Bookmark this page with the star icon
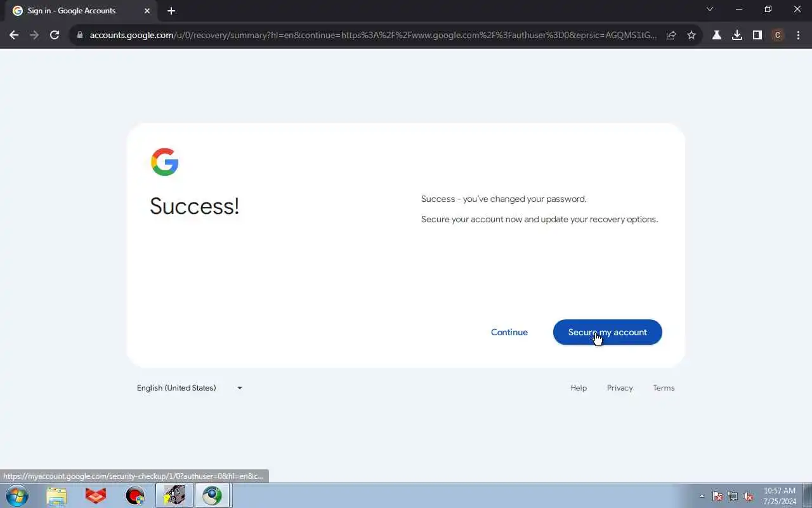812x508 pixels. pos(691,35)
